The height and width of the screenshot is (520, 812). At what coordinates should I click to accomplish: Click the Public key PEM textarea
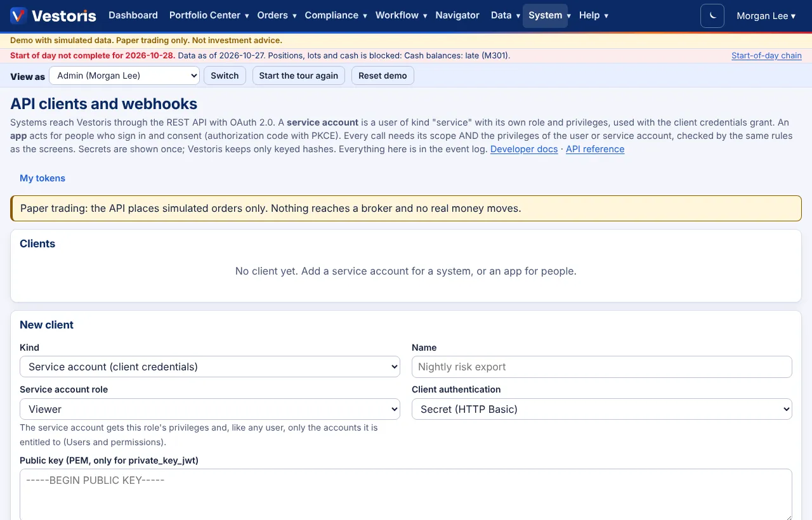point(406,495)
